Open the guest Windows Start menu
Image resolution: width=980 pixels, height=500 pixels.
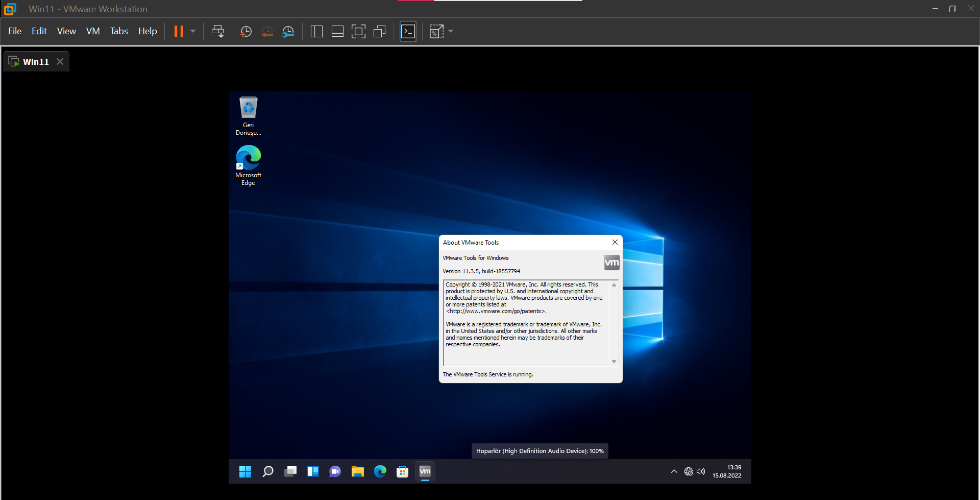point(245,471)
